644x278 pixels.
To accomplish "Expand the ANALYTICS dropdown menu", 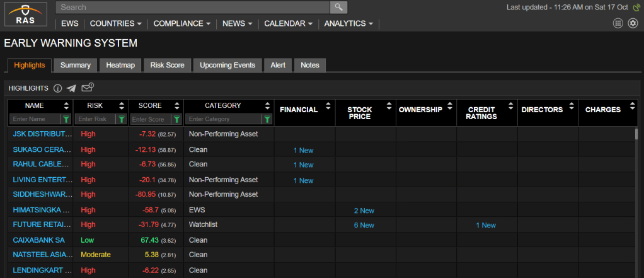I will (348, 23).
